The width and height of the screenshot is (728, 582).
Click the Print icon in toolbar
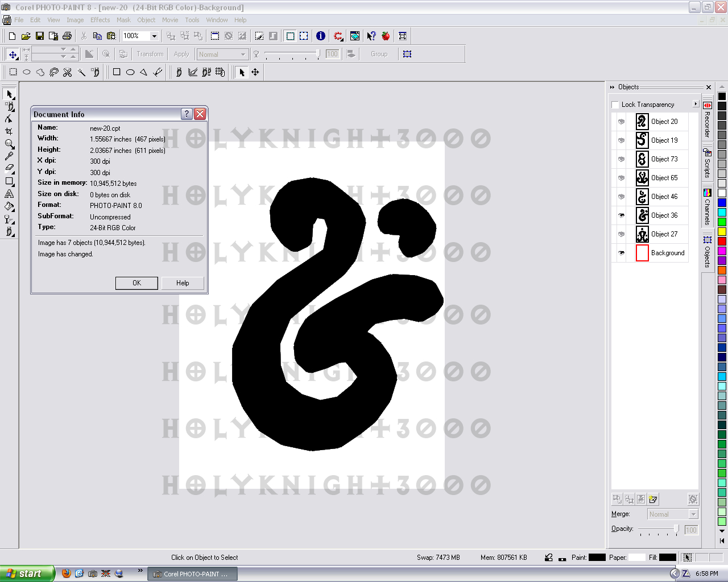point(67,36)
